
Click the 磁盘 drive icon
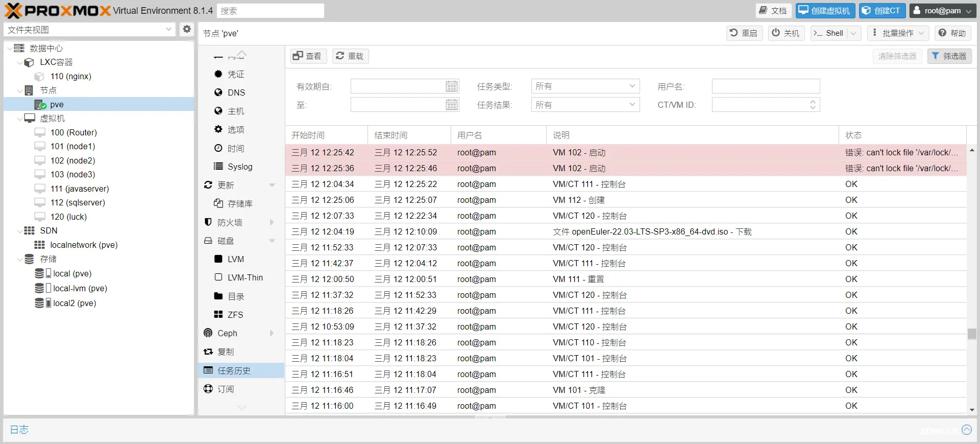[208, 241]
